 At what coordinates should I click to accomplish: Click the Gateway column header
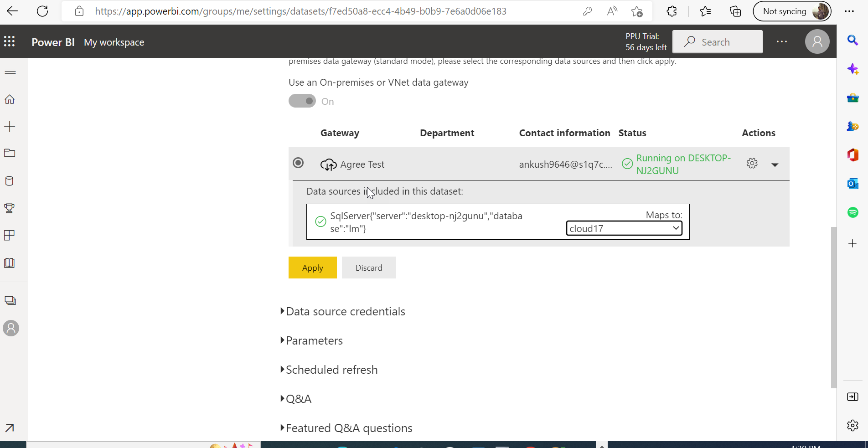[x=340, y=133]
